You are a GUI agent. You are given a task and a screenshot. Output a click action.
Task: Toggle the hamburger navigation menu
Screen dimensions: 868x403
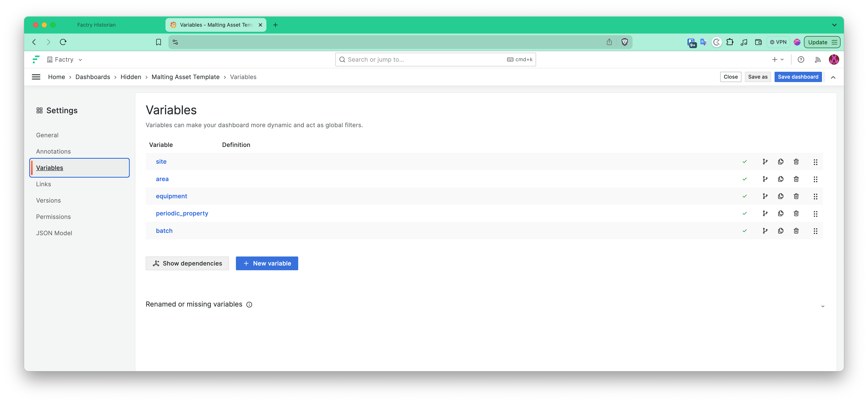click(x=36, y=77)
